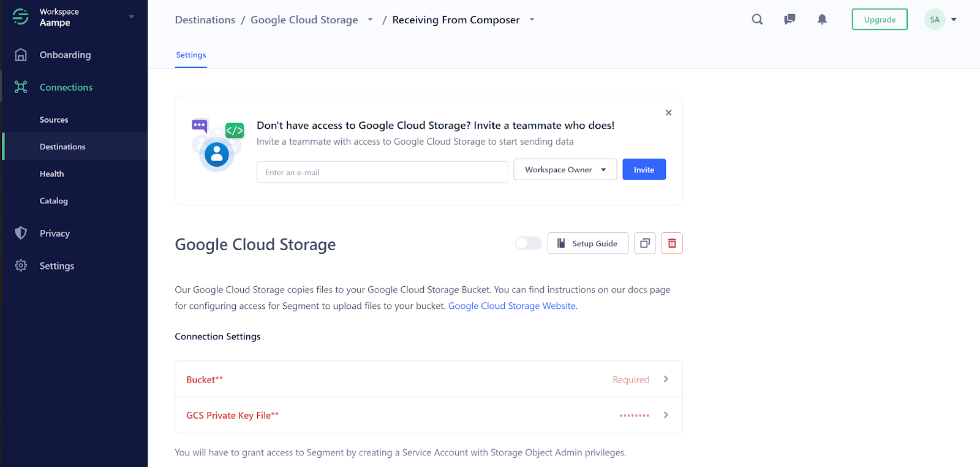Click the Privacy shield icon
This screenshot has height=467, width=980.
(21, 233)
